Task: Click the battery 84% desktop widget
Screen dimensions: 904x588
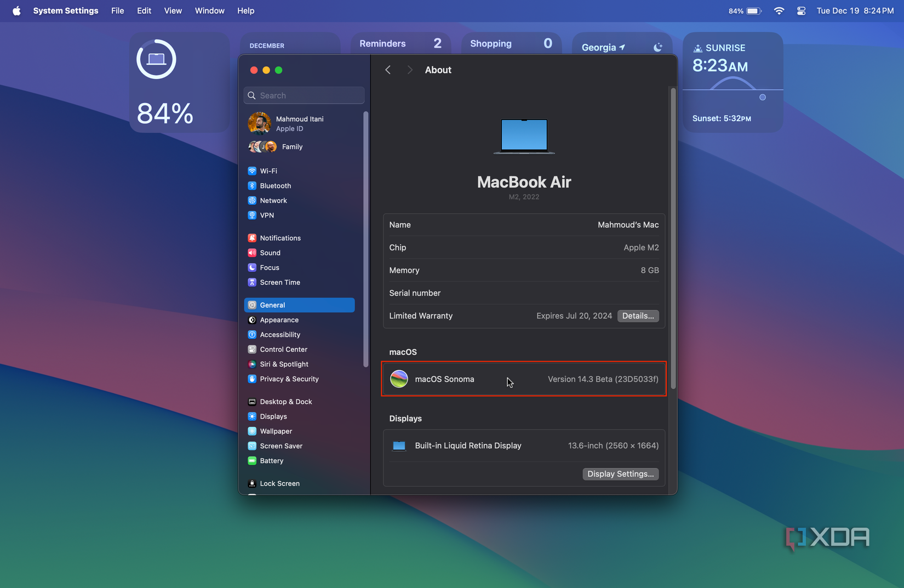Action: 180,82
